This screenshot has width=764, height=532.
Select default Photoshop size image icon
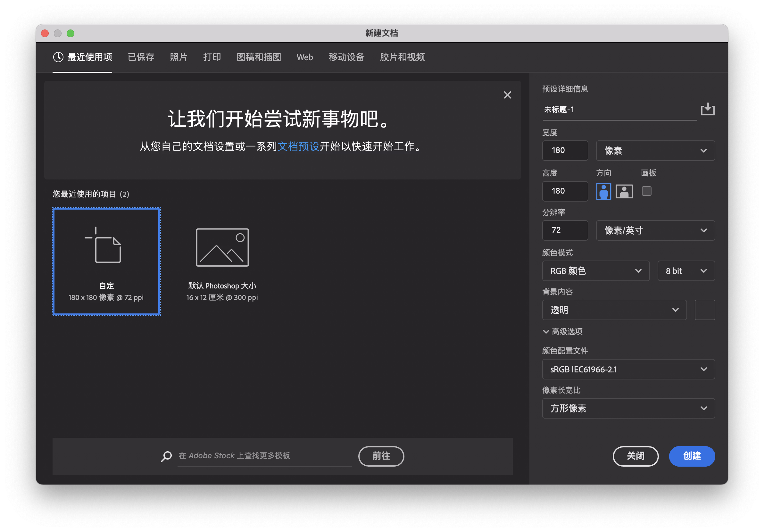click(x=222, y=247)
